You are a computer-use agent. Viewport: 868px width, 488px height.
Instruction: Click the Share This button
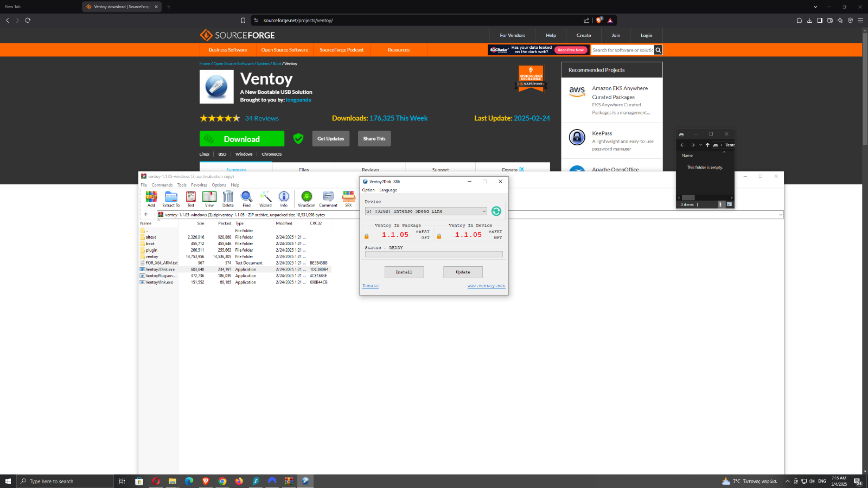pos(374,139)
